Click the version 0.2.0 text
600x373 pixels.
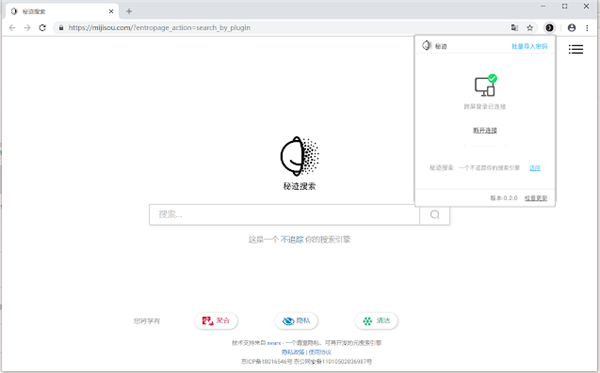[504, 198]
